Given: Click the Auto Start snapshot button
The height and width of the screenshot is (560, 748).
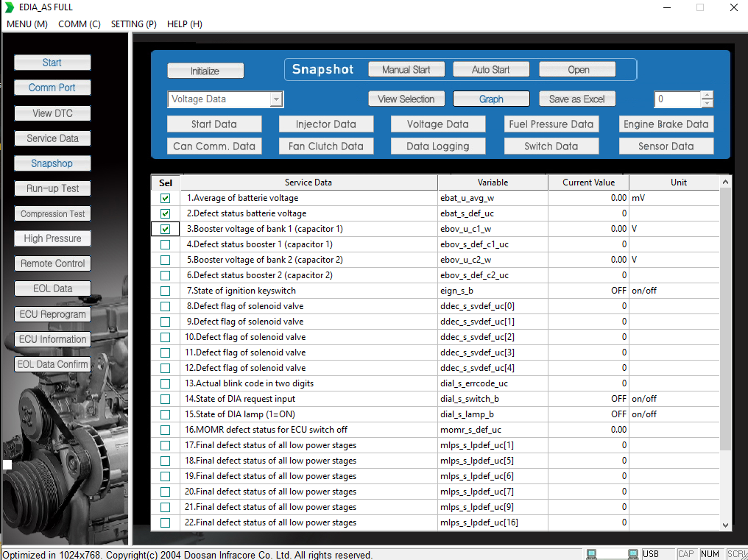Looking at the screenshot, I should [x=491, y=70].
